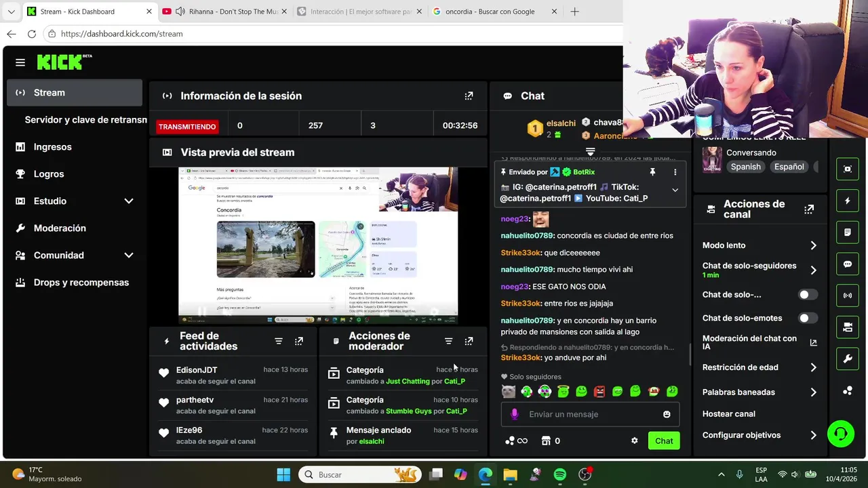Open three-dot options on pinned message
The height and width of the screenshot is (488, 868).
[675, 172]
